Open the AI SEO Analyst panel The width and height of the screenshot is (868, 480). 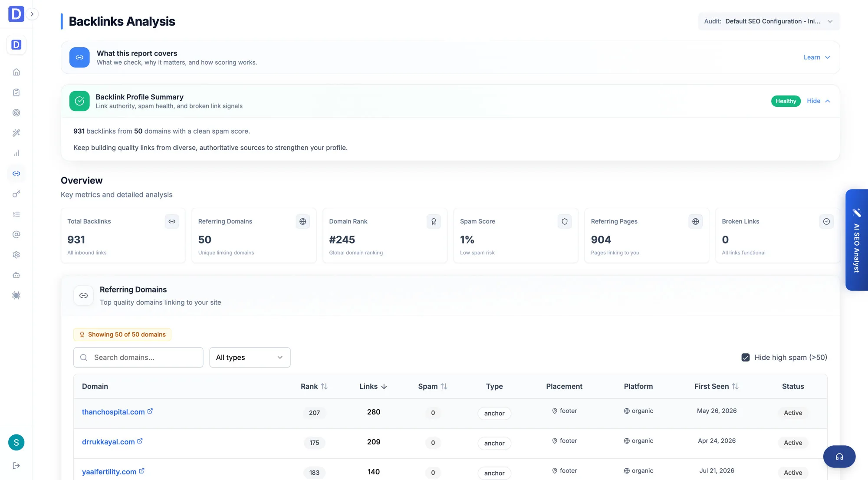[x=857, y=240]
